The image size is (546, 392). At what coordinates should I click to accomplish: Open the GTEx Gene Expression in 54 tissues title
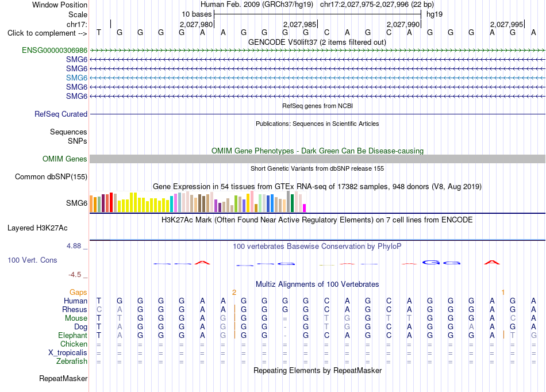pyautogui.click(x=317, y=187)
